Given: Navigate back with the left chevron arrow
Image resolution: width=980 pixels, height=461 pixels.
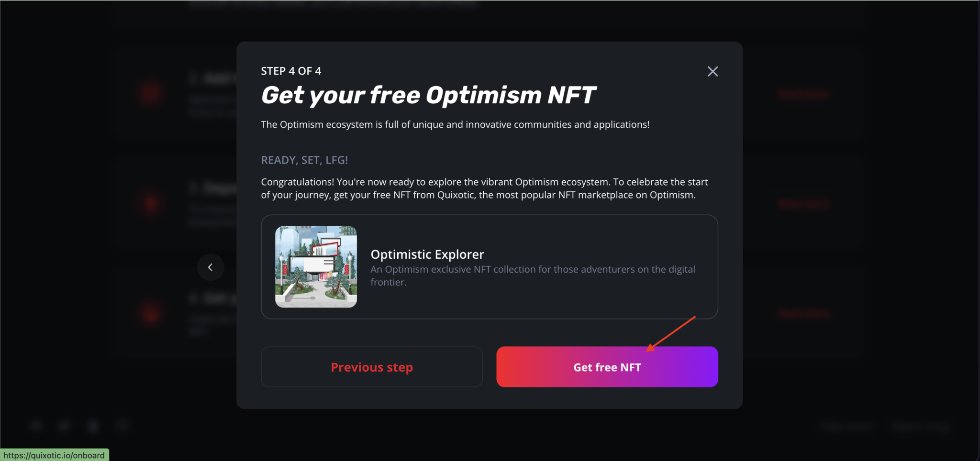Looking at the screenshot, I should pos(210,267).
